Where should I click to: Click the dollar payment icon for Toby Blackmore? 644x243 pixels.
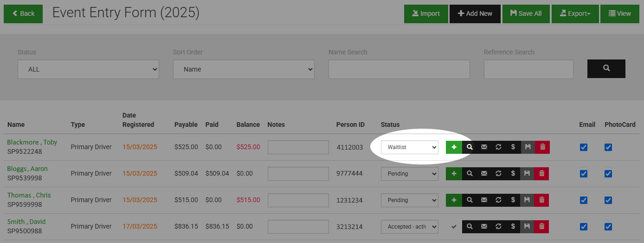click(513, 147)
